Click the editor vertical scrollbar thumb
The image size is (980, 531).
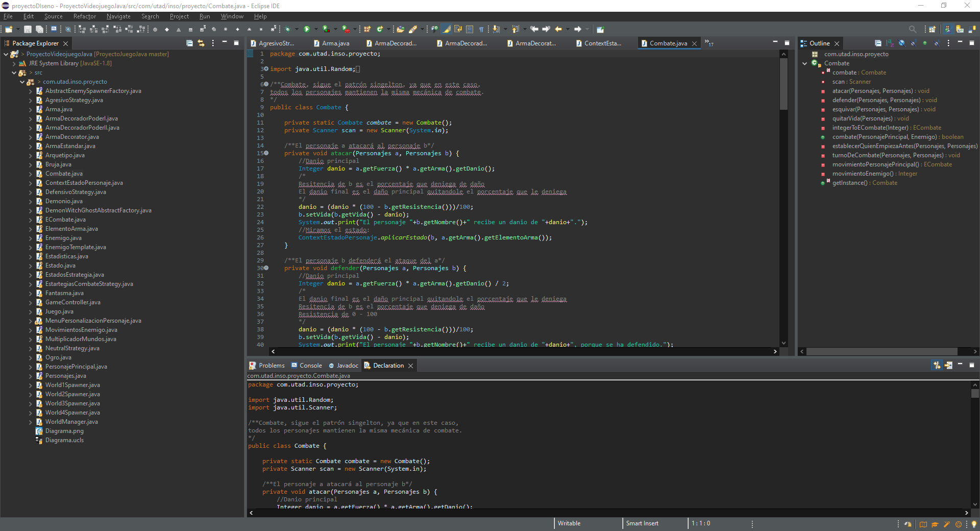click(x=783, y=84)
